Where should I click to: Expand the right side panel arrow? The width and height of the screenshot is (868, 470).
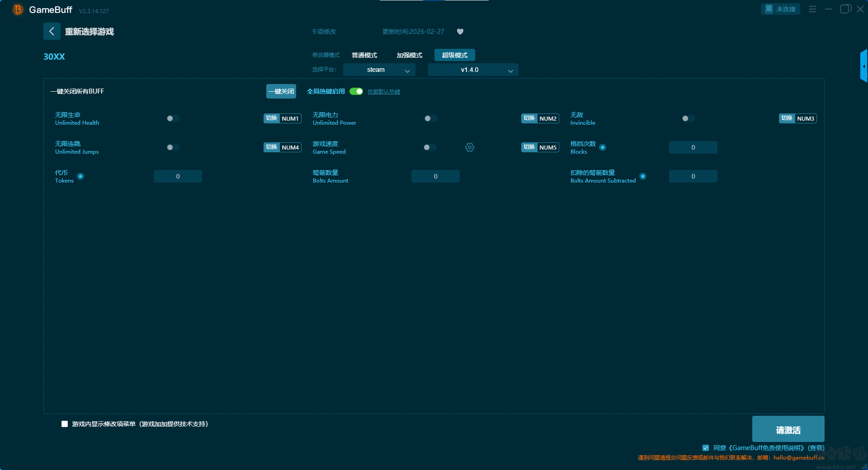tap(863, 66)
